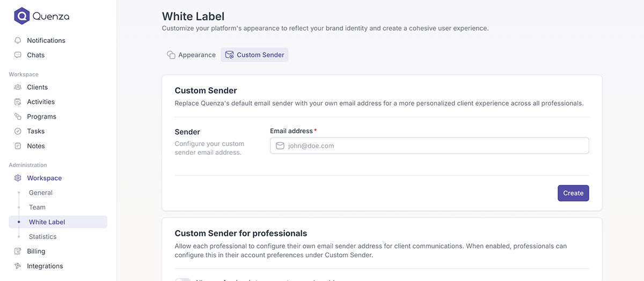Select White Label in the sidebar
644x281 pixels.
47,222
